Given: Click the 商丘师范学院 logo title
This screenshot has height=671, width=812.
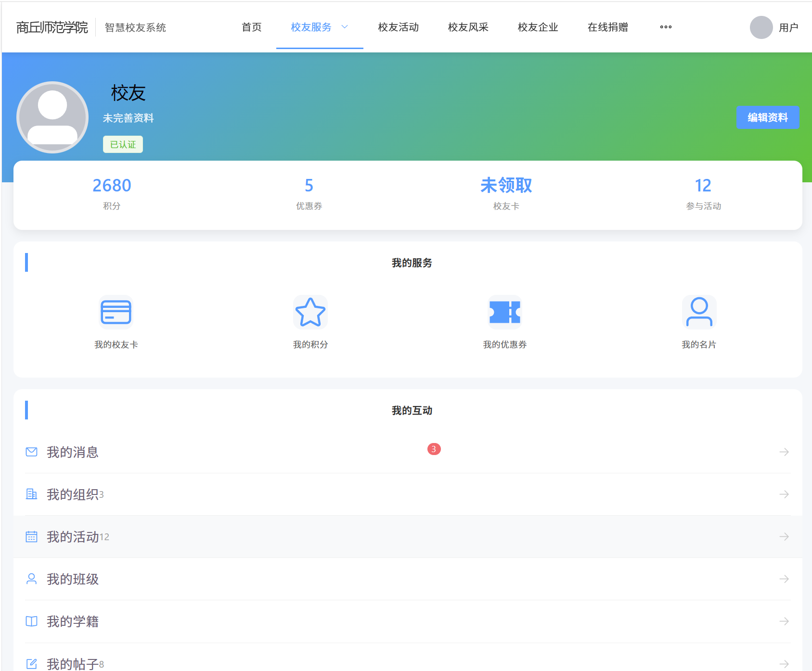Looking at the screenshot, I should [52, 27].
